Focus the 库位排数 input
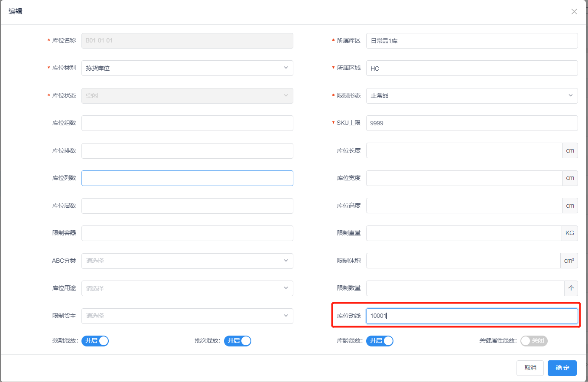Image resolution: width=588 pixels, height=382 pixels. (187, 151)
